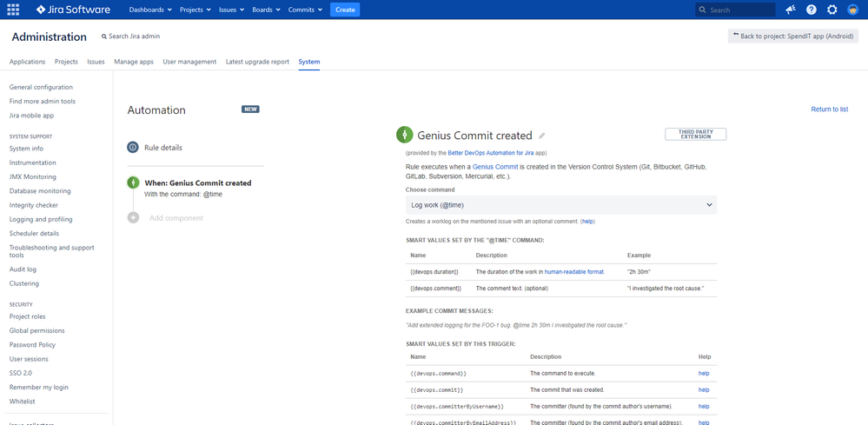Click the Rule details info icon
868x425 pixels.
pyautogui.click(x=133, y=147)
